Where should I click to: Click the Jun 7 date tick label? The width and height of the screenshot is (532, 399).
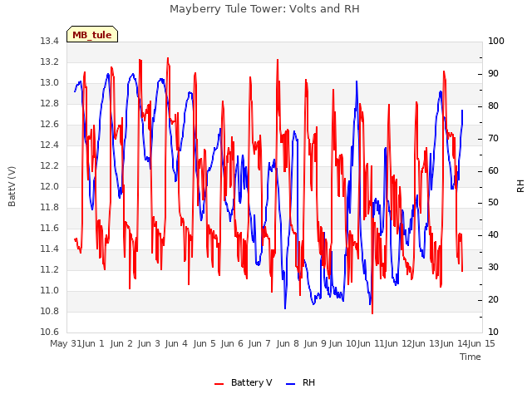tap(259, 343)
